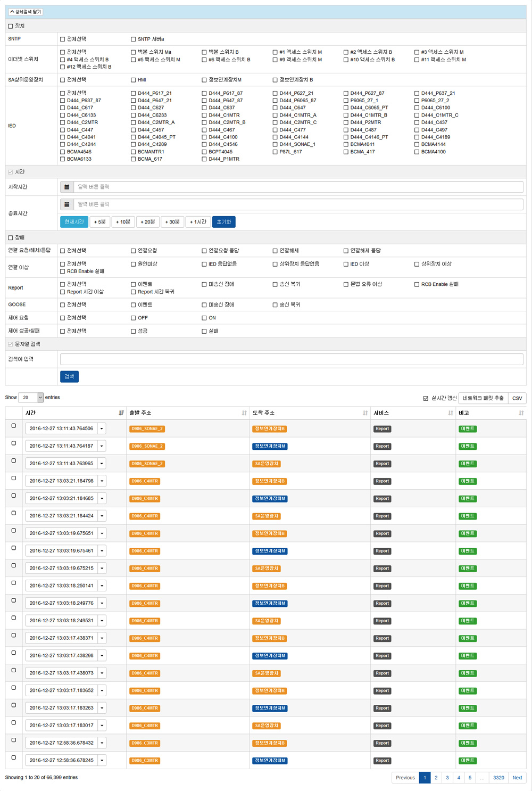Tick the 장치 section checkbox

[11, 26]
